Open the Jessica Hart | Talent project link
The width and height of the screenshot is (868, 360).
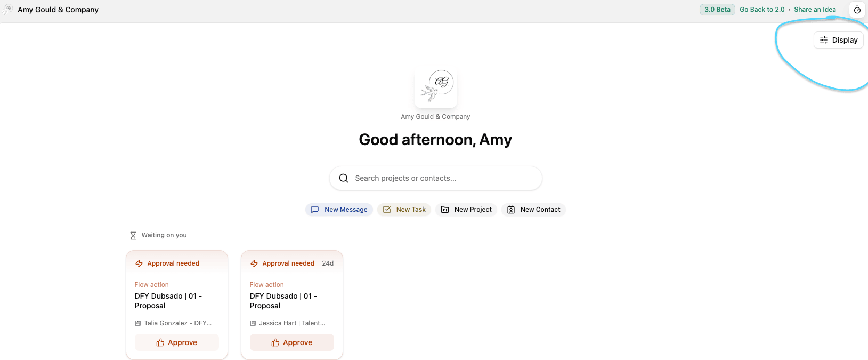(291, 323)
